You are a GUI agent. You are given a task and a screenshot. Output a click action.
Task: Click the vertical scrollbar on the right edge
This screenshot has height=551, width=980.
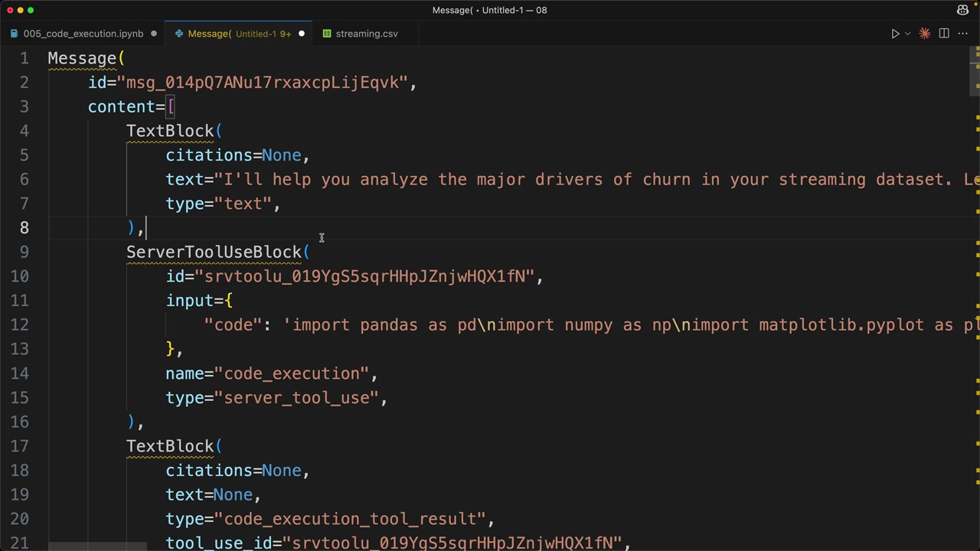pos(975,69)
